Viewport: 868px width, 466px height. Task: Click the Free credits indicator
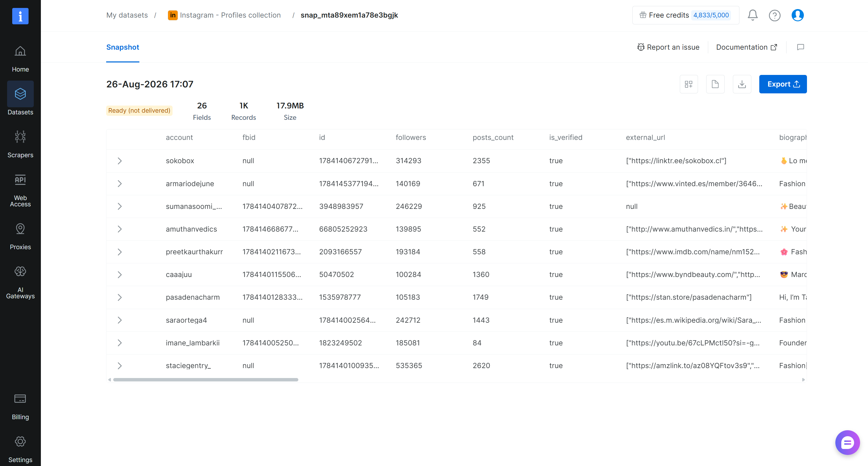click(686, 15)
